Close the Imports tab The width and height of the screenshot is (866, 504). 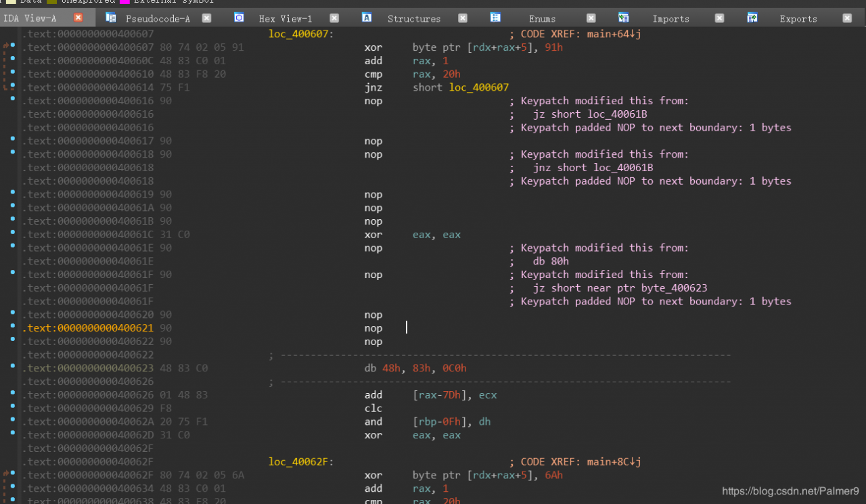click(x=719, y=18)
